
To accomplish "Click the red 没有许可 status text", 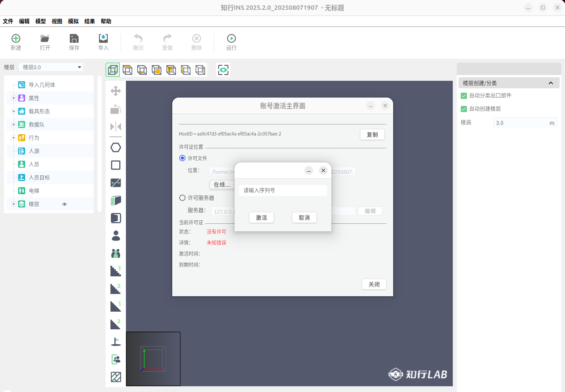I will pos(216,231).
